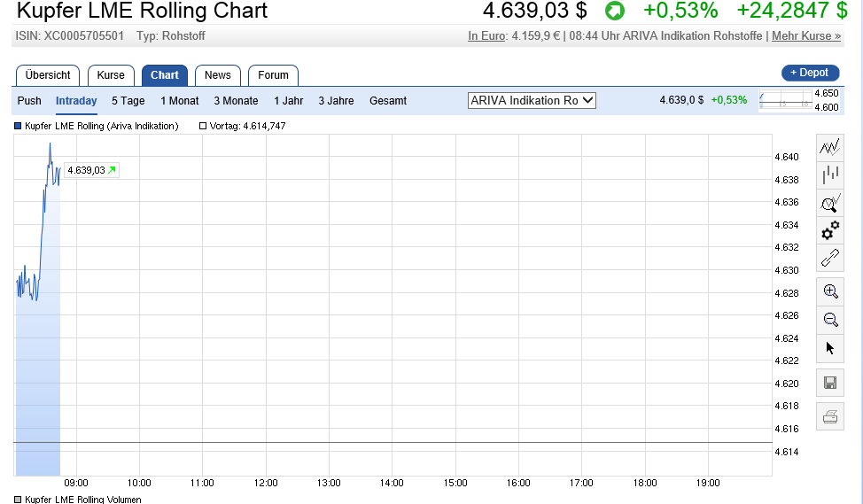Click the Vortag: 4.614,747 value
Screen dimensions: 863x504
coord(247,126)
